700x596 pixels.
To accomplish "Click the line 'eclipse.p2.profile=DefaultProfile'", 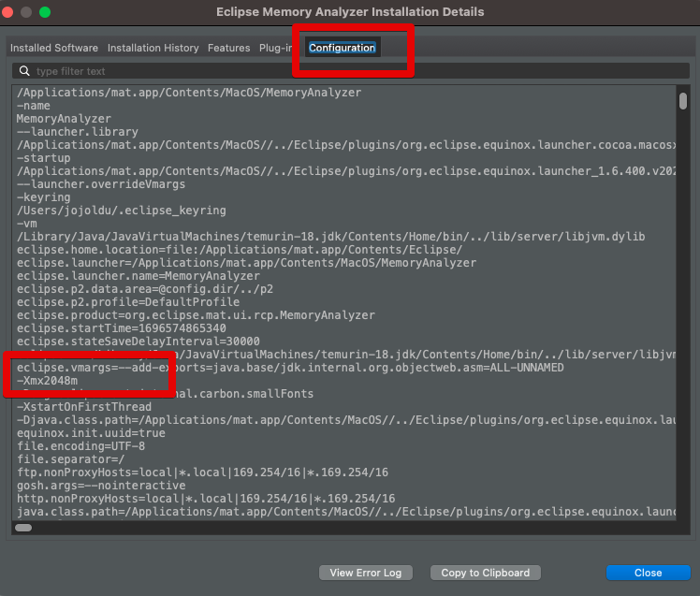I will [x=128, y=302].
